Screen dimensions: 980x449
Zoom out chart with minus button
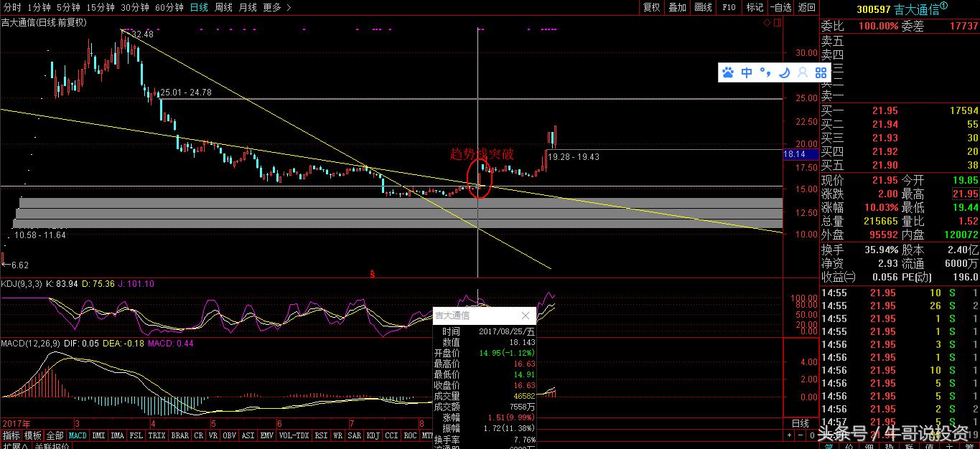[801, 435]
